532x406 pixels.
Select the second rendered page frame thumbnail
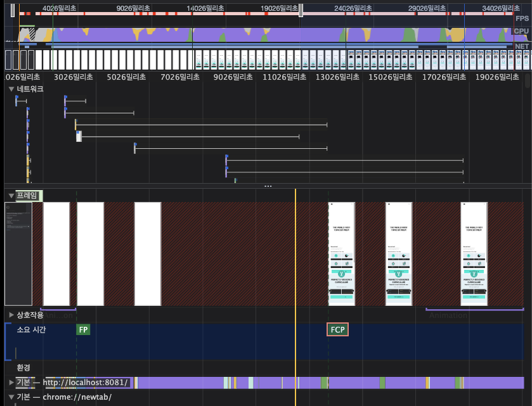coord(399,254)
